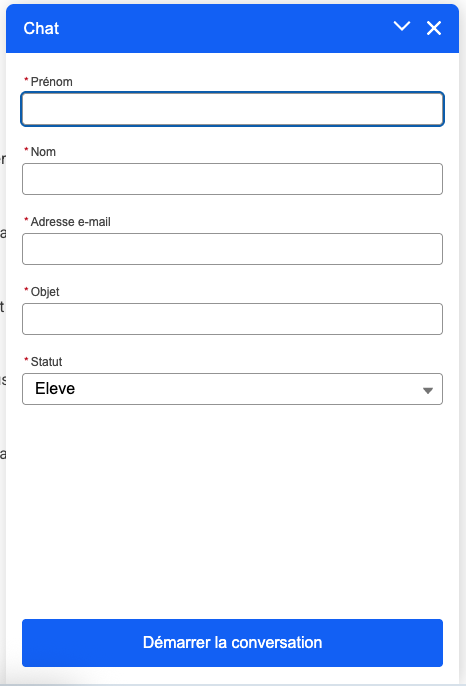466x686 pixels.
Task: Click into the Objet input field
Action: (x=232, y=319)
